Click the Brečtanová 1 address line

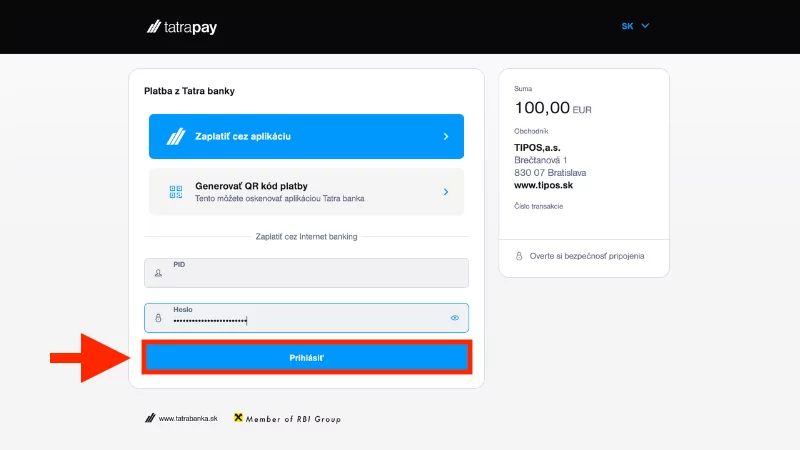(x=540, y=160)
